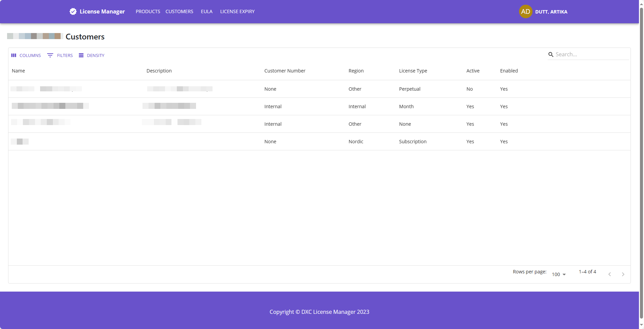Open License Expiry page
Screen dimensions: 644x329
[237, 11]
